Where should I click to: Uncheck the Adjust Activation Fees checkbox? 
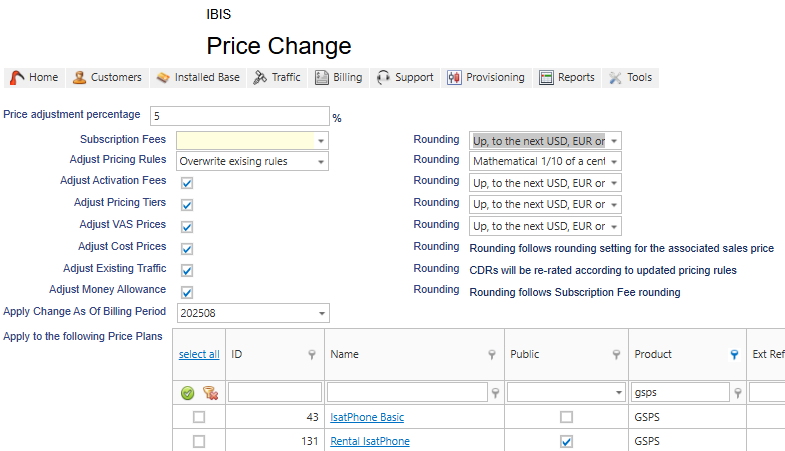click(187, 183)
